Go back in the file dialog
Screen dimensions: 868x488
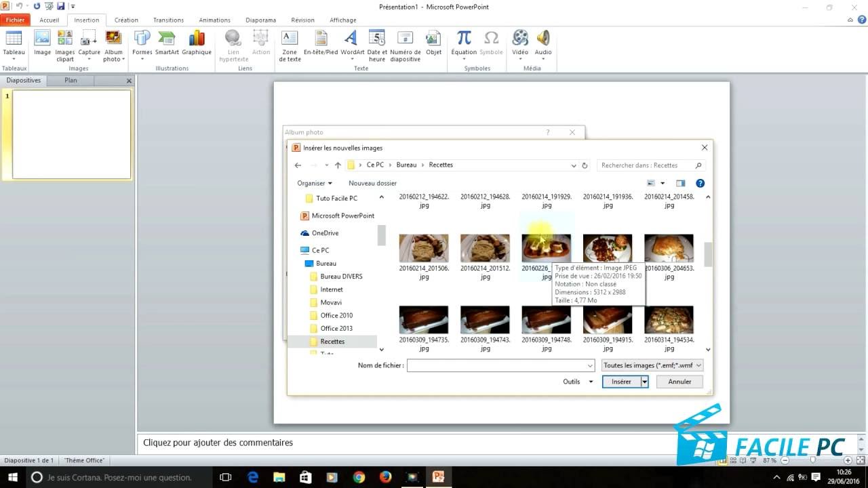point(298,165)
